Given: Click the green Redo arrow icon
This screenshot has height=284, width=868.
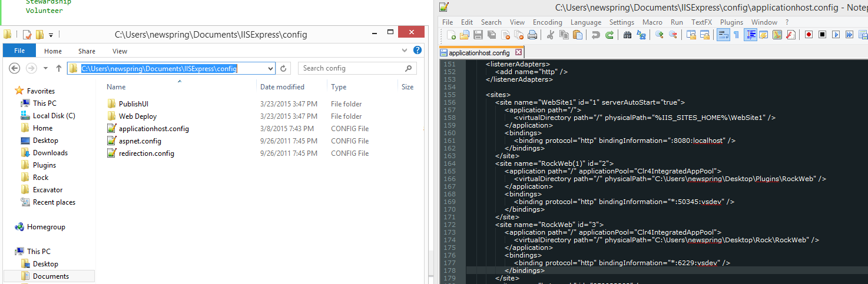Looking at the screenshot, I should (x=609, y=35).
